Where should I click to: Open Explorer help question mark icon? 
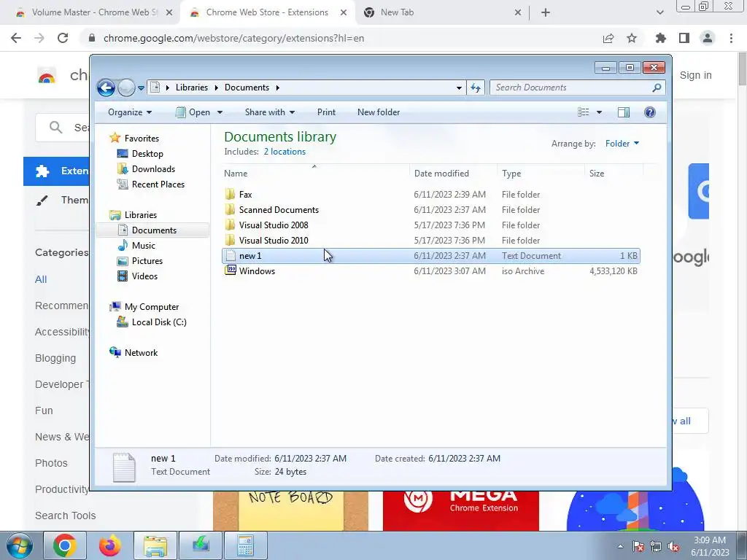650,112
